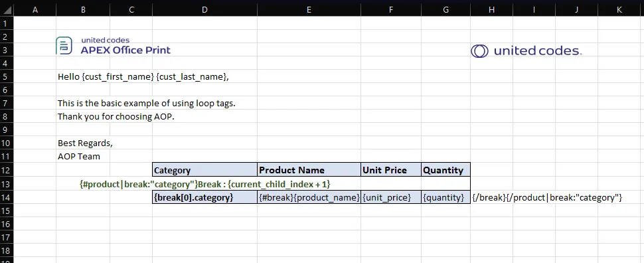Select column G header

pos(445,10)
